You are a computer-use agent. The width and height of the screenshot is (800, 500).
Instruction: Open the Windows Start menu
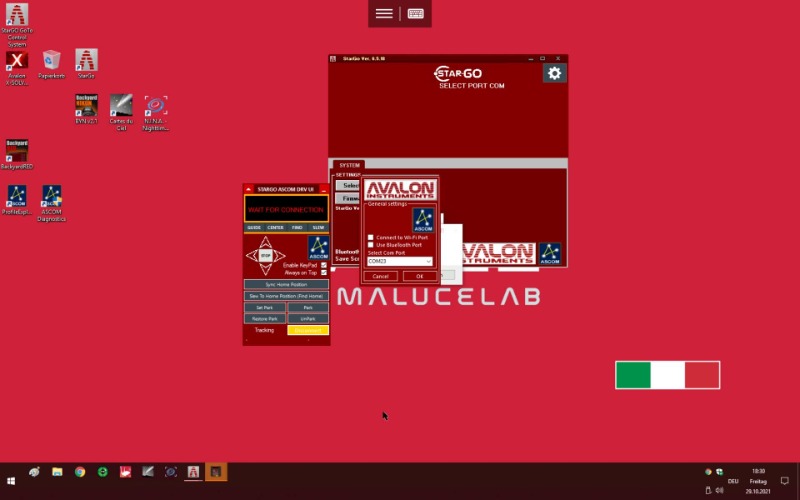point(11,481)
